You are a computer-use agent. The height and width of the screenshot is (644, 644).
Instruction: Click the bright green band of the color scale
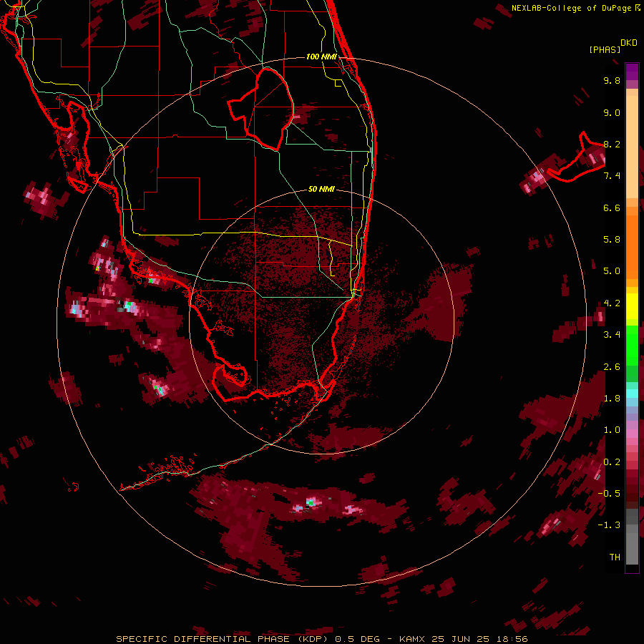pyautogui.click(x=632, y=346)
